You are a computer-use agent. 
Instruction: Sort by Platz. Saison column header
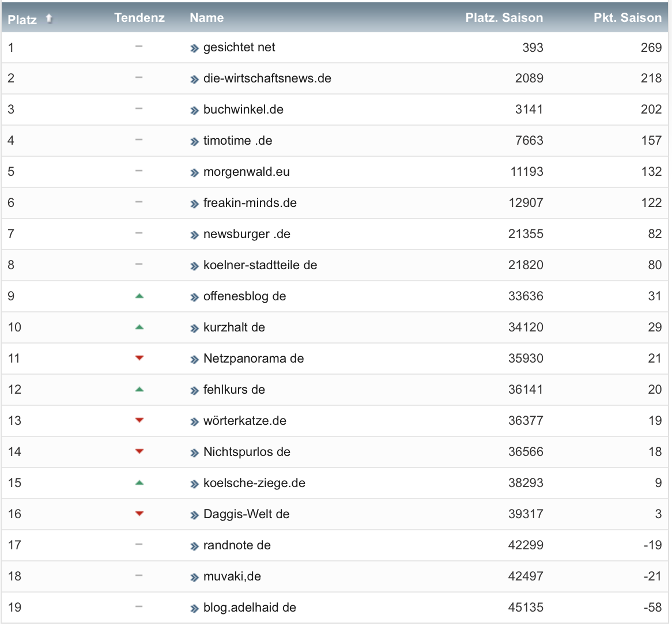pyautogui.click(x=504, y=17)
